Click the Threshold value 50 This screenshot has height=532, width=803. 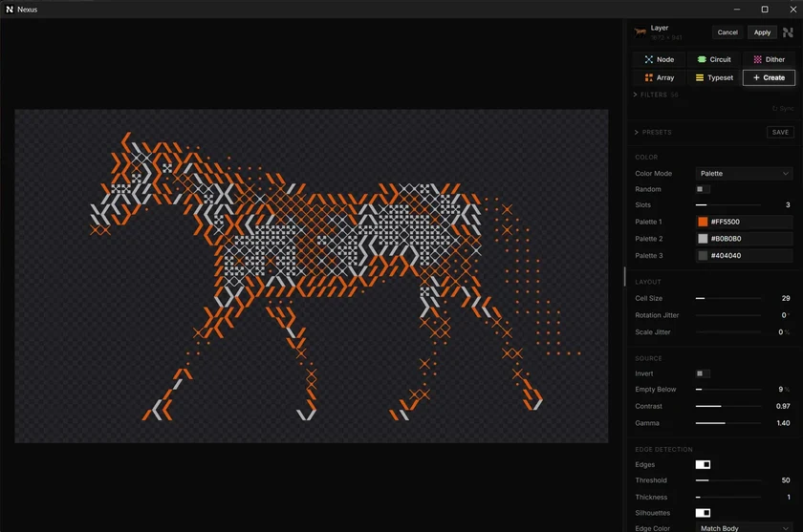pos(786,480)
